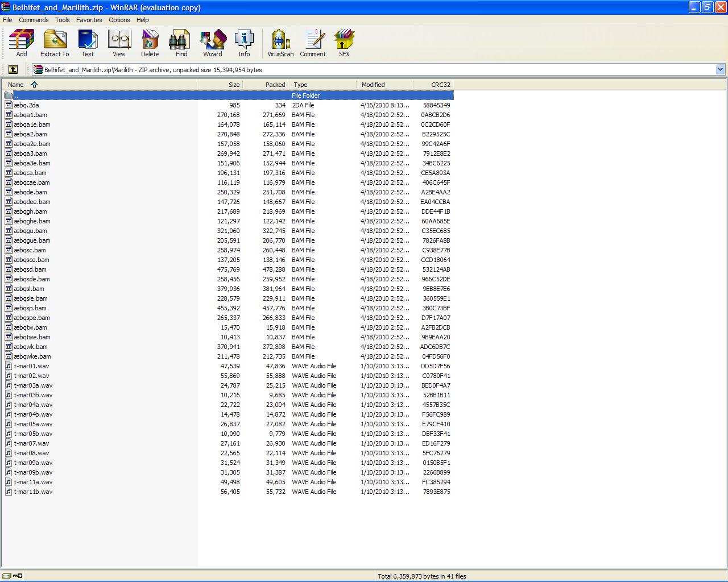Expand the address path dropdown
This screenshot has width=728, height=582.
point(720,69)
